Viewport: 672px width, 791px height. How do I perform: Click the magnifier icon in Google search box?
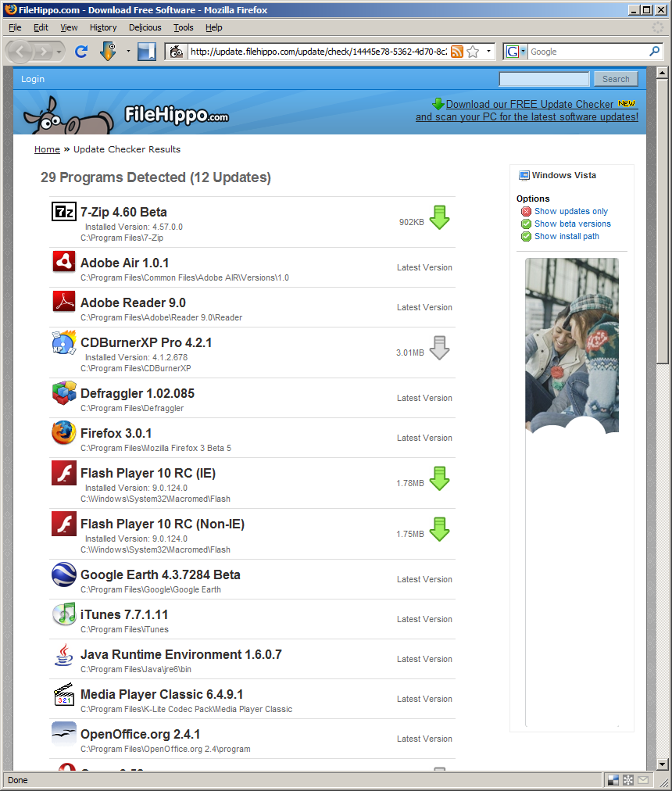[x=654, y=51]
